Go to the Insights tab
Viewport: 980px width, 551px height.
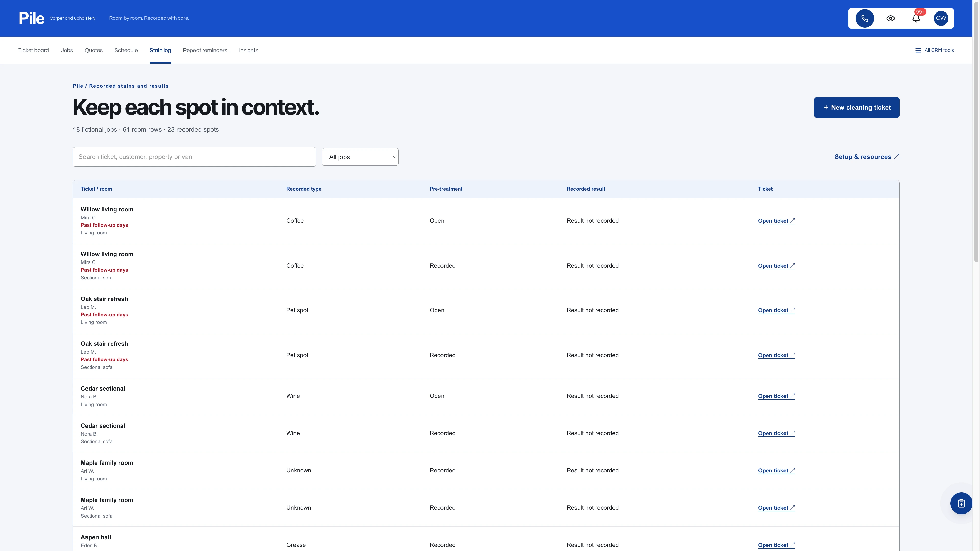click(248, 50)
